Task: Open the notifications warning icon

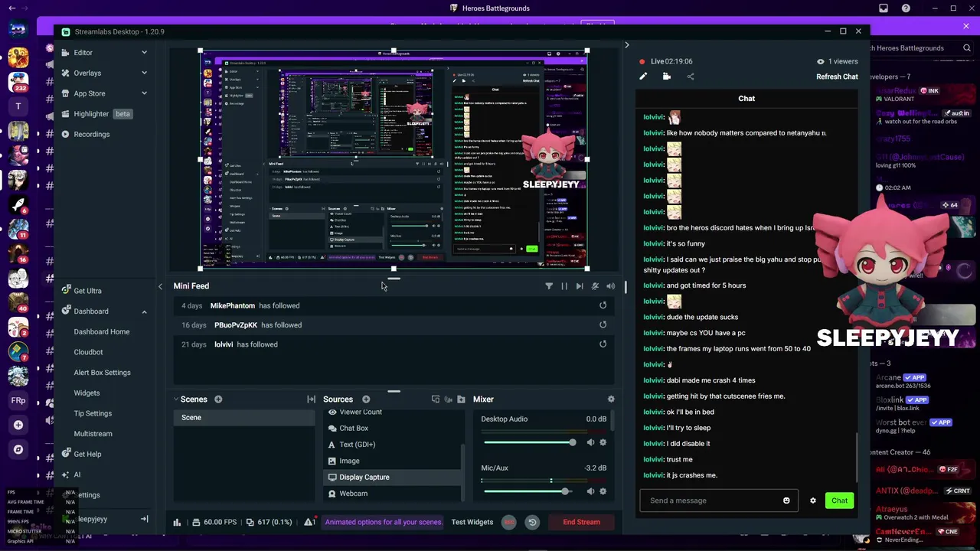Action: coord(309,522)
